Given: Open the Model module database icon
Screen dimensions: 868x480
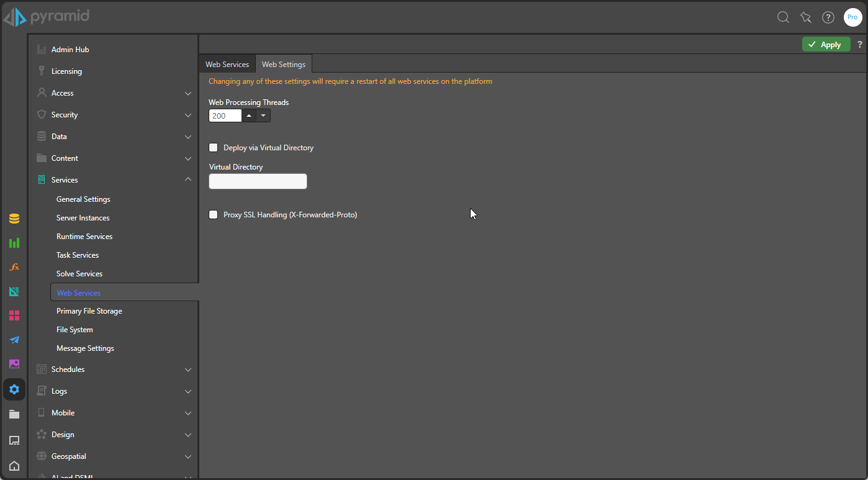Looking at the screenshot, I should pos(14,219).
